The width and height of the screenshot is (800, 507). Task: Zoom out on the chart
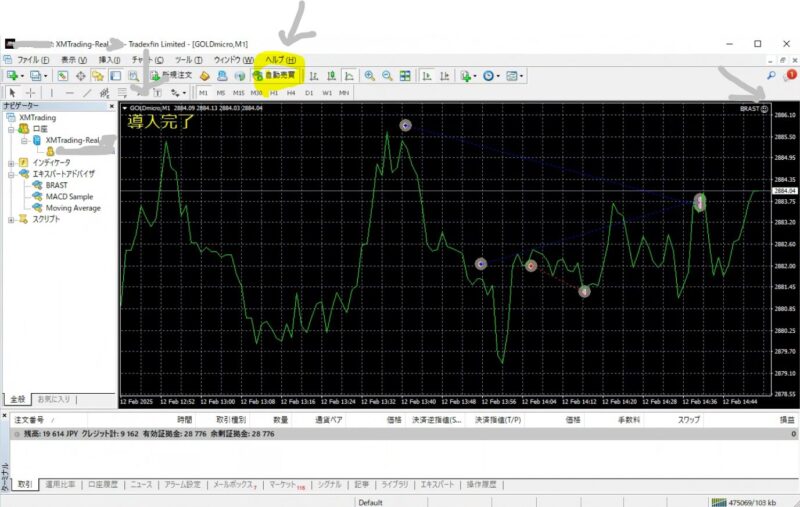(x=387, y=76)
